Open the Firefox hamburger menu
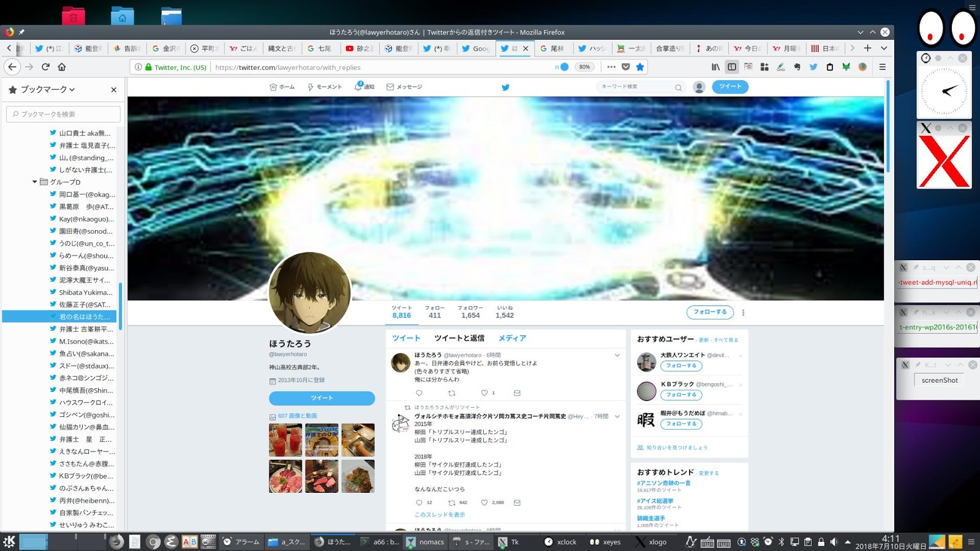The height and width of the screenshot is (551, 980). (x=883, y=67)
